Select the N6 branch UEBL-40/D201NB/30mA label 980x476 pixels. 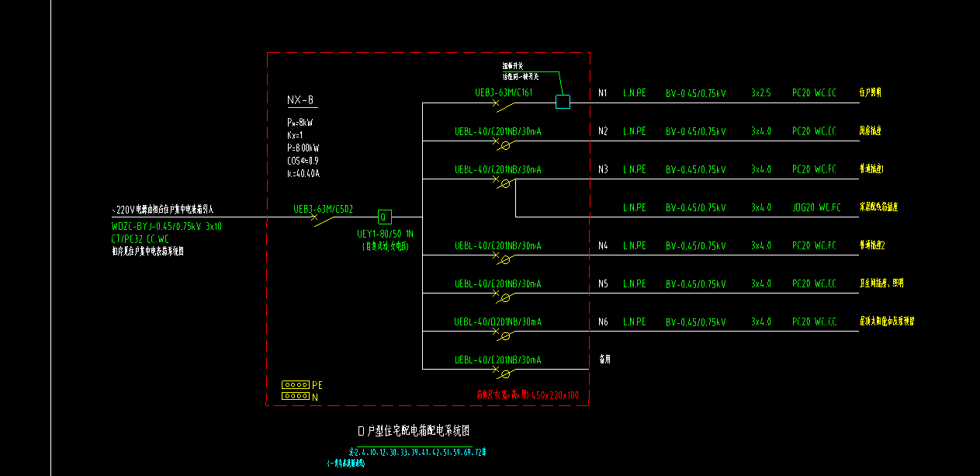tap(498, 321)
